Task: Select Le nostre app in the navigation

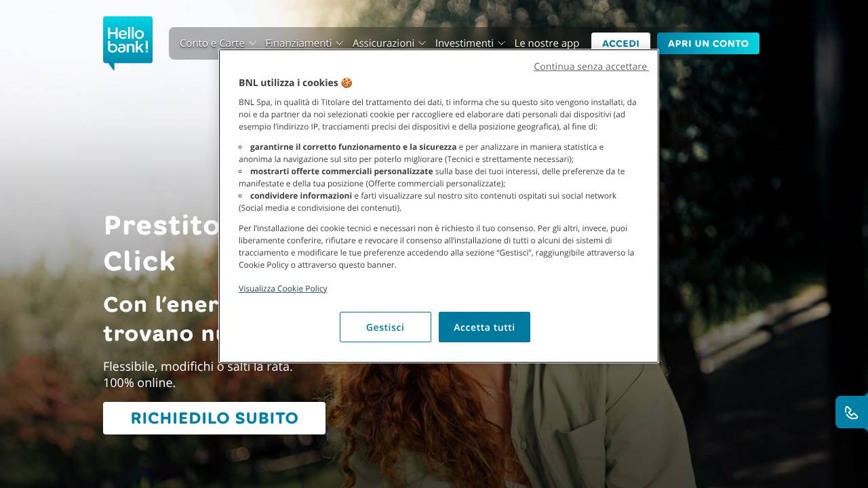Action: pyautogui.click(x=547, y=43)
